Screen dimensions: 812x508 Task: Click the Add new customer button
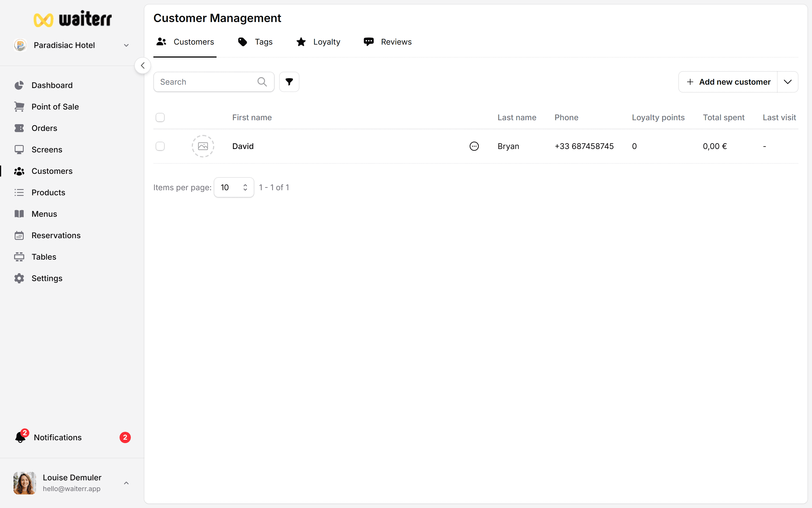(x=728, y=82)
